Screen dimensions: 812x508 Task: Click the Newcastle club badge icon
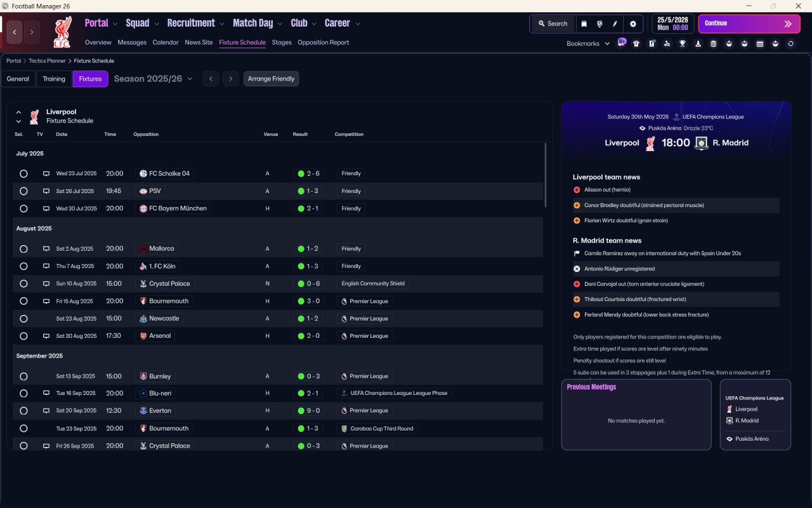143,319
